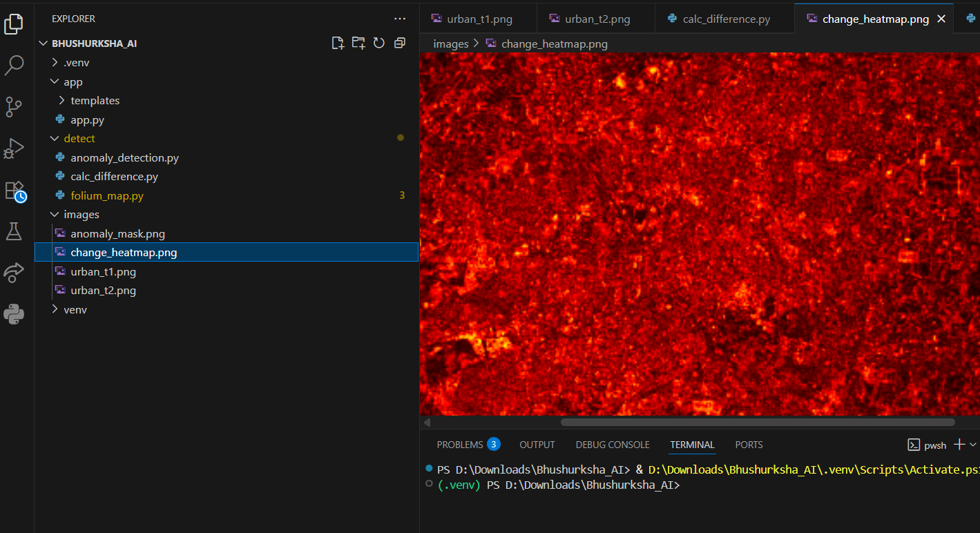This screenshot has width=980, height=533.
Task: Open the OUTPUT panel tab
Action: (537, 445)
